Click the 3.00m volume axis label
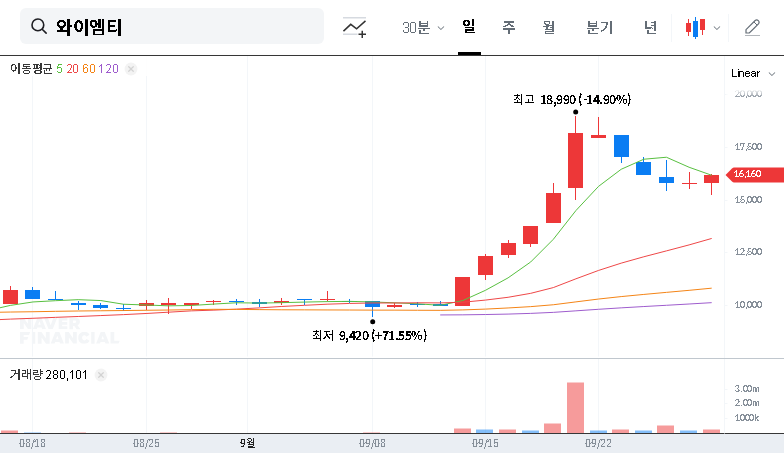The height and width of the screenshot is (453, 784). tap(747, 388)
